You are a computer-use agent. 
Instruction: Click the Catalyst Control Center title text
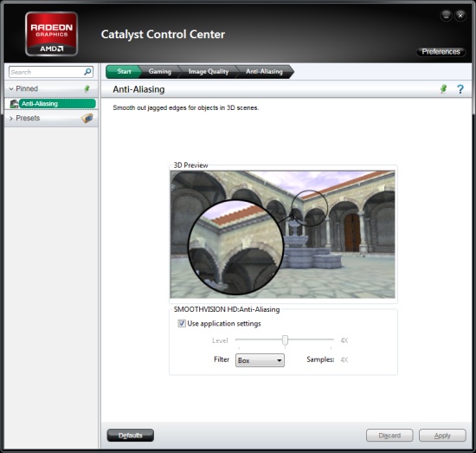[x=163, y=35]
